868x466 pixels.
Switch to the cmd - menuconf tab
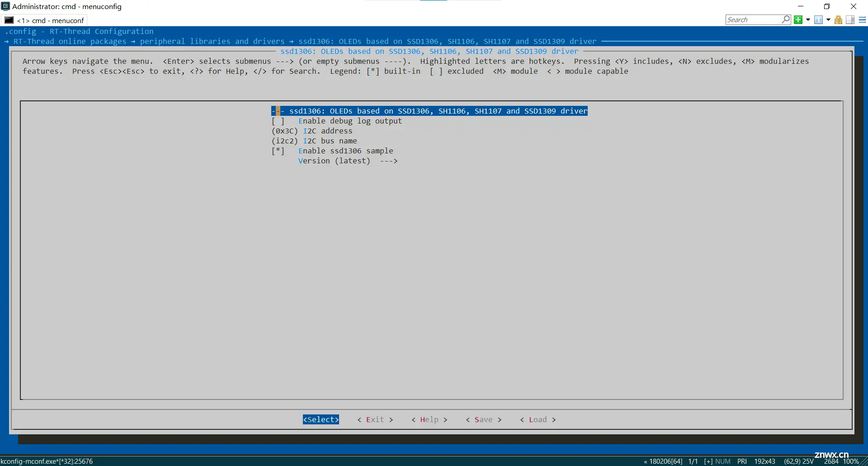tap(44, 20)
